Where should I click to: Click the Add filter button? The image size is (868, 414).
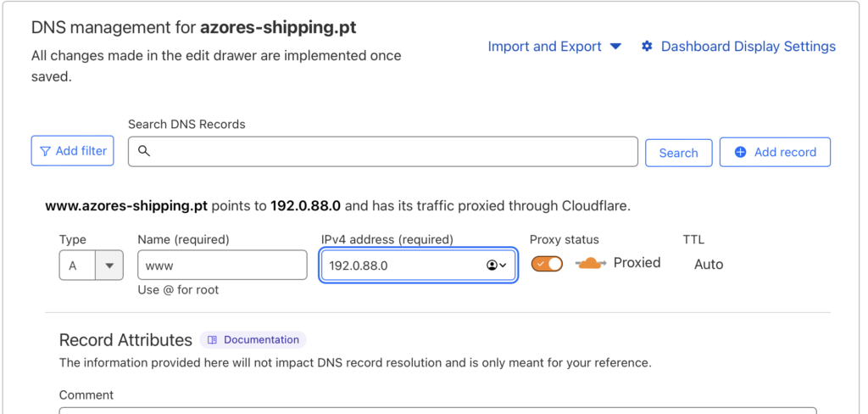pos(73,151)
